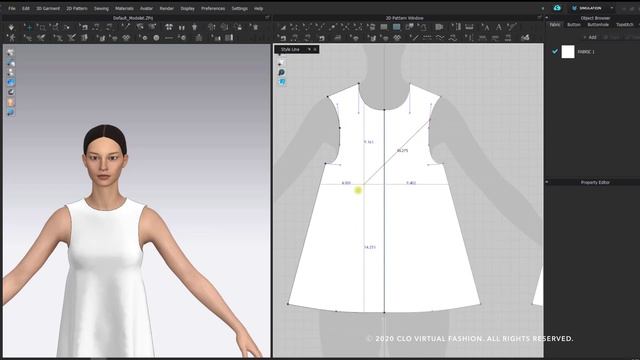The image size is (640, 360).
Task: Select the Segment Sewing tool in 2D toolbar
Action: [296, 38]
